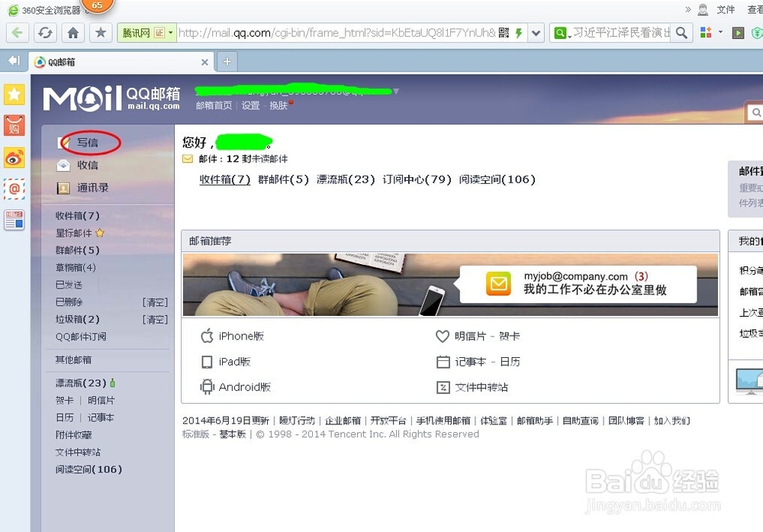763x532 pixels.
Task: Open 群邮件(5) in the sidebar
Action: [x=77, y=250]
